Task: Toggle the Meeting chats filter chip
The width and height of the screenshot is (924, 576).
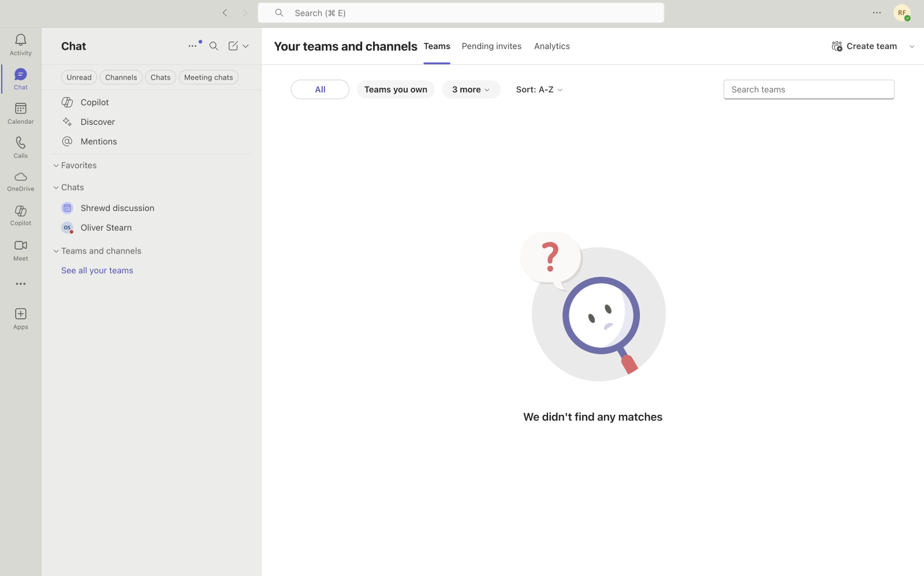Action: tap(208, 77)
